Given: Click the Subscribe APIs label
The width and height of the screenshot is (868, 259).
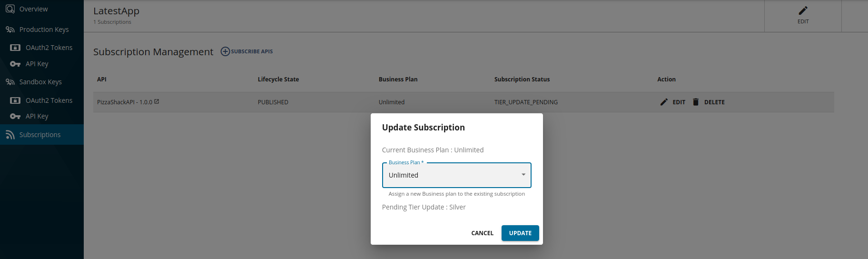Looking at the screenshot, I should click(252, 51).
